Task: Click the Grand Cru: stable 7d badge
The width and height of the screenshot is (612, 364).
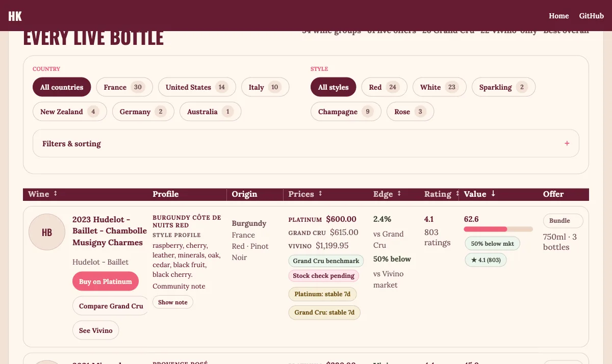Action: pos(324,313)
